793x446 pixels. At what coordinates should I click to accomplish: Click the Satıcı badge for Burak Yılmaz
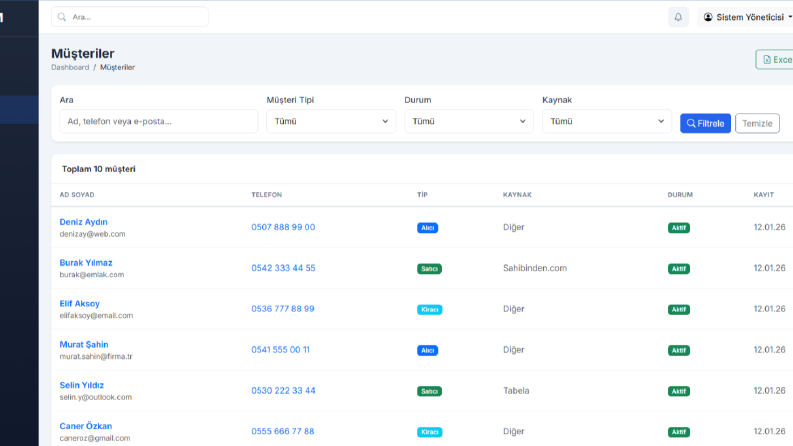[x=429, y=269]
